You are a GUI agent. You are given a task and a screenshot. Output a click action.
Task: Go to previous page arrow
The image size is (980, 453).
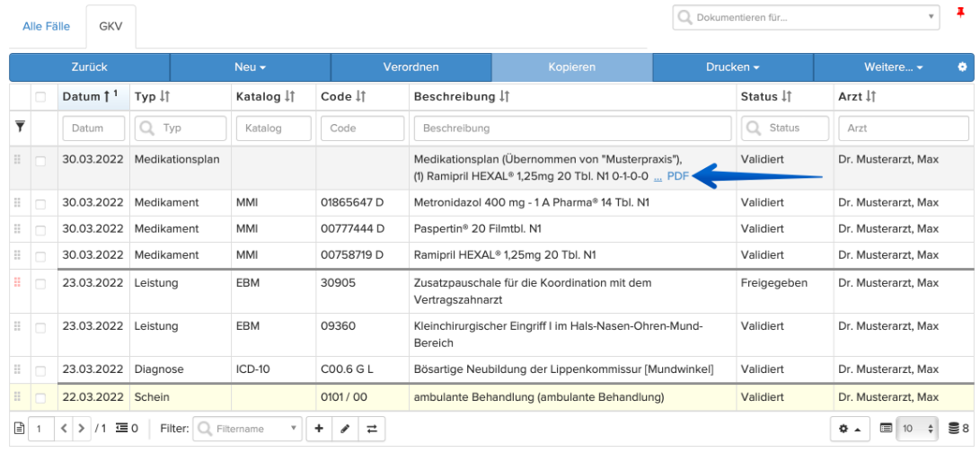click(65, 429)
